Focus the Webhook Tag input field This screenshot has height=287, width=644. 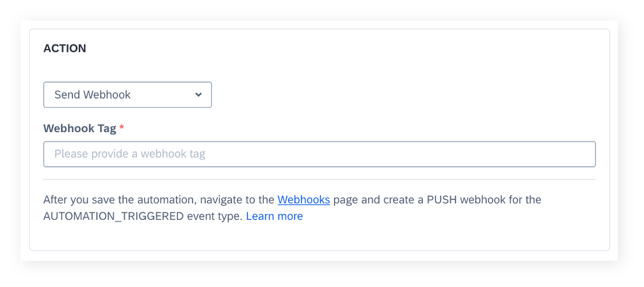point(320,154)
